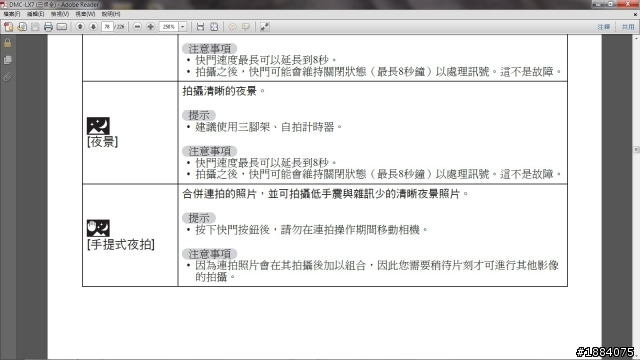Click the [夜景] label text
This screenshot has height=360, width=640.
point(102,142)
